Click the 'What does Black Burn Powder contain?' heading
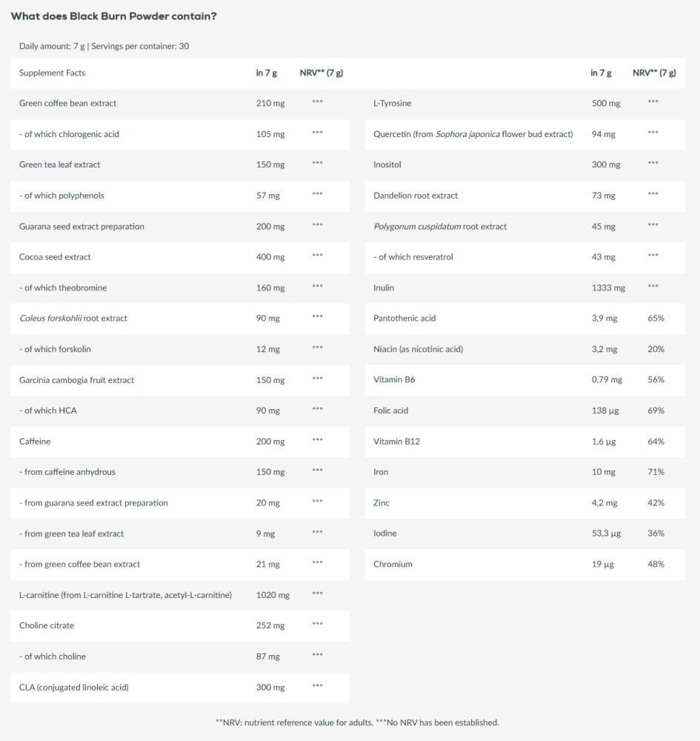This screenshot has width=700, height=741. tap(114, 16)
